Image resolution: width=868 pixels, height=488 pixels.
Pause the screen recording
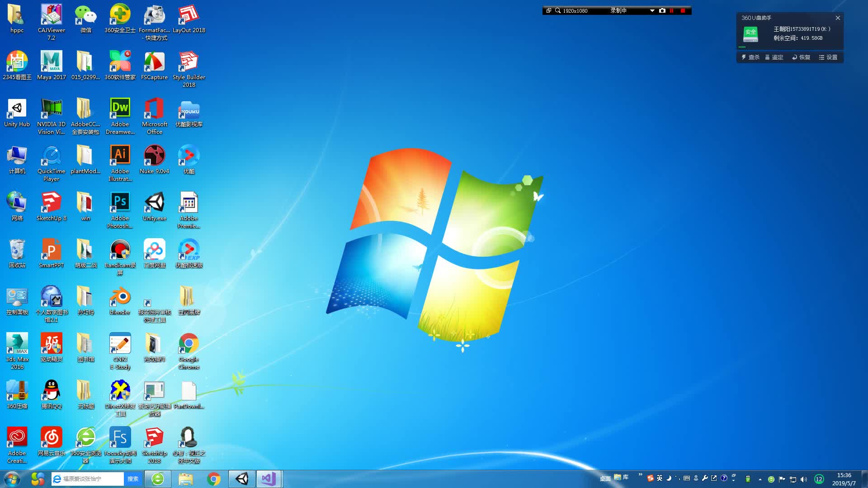click(x=672, y=10)
